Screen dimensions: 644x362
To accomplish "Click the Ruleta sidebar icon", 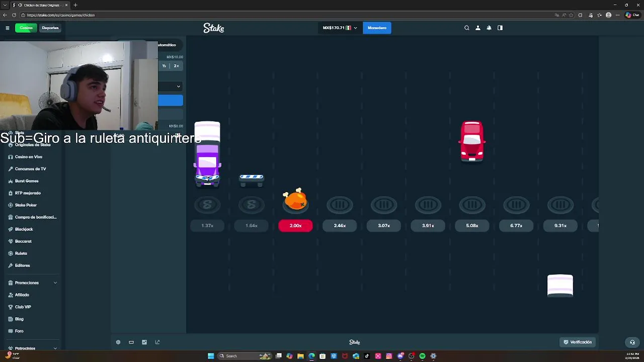I will 11,253.
